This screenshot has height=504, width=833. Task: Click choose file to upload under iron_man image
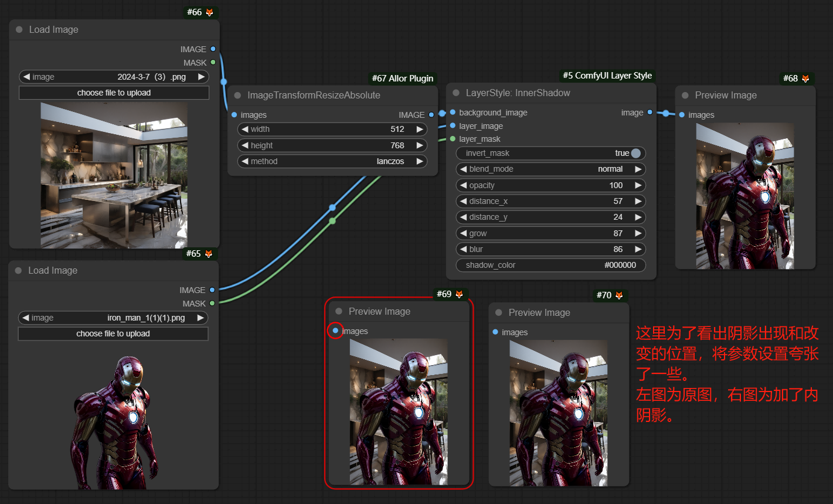tap(113, 333)
